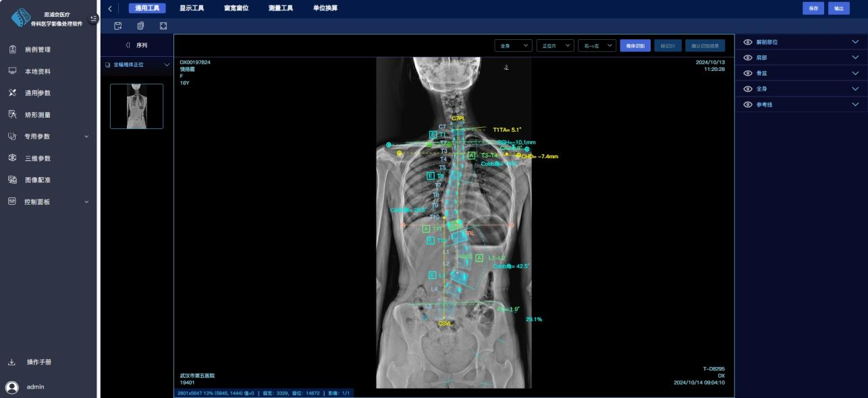
Task: Toggle visibility of 全身 group
Action: (747, 89)
